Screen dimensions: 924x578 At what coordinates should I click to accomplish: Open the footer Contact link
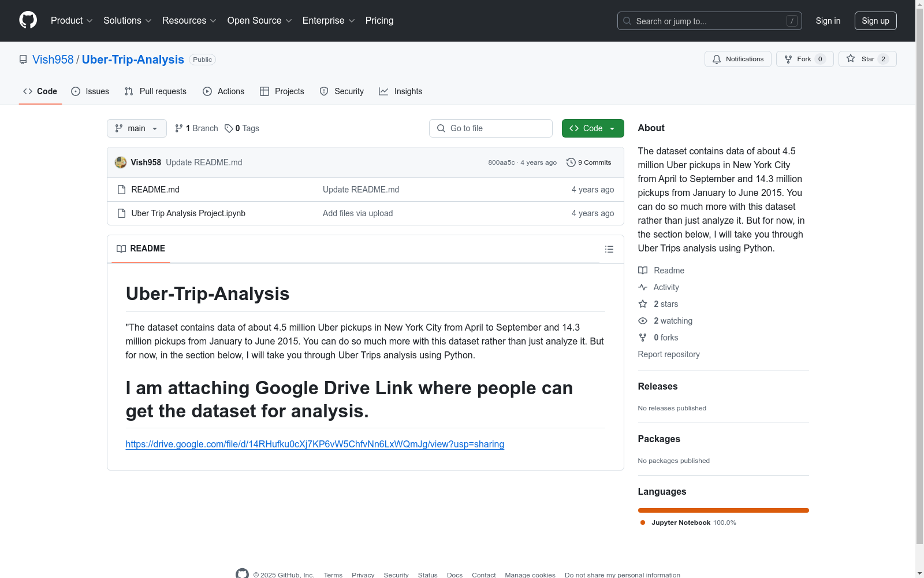click(484, 575)
